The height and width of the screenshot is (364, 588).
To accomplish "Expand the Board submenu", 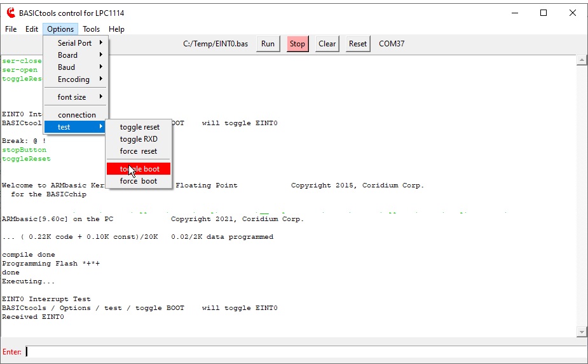I will pos(68,55).
